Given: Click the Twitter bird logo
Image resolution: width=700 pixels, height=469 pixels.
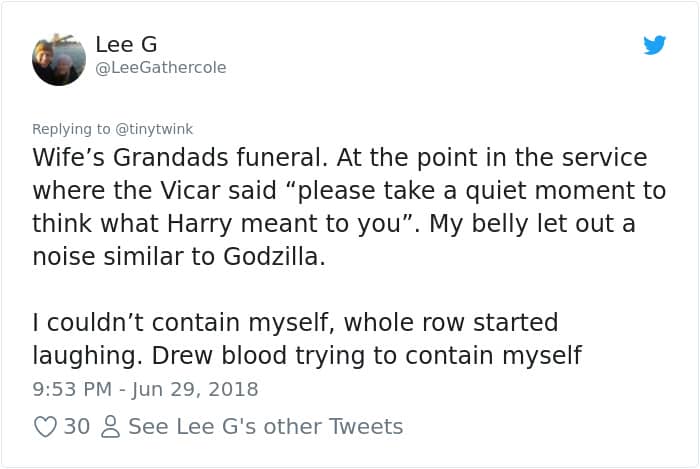Looking at the screenshot, I should tap(654, 46).
